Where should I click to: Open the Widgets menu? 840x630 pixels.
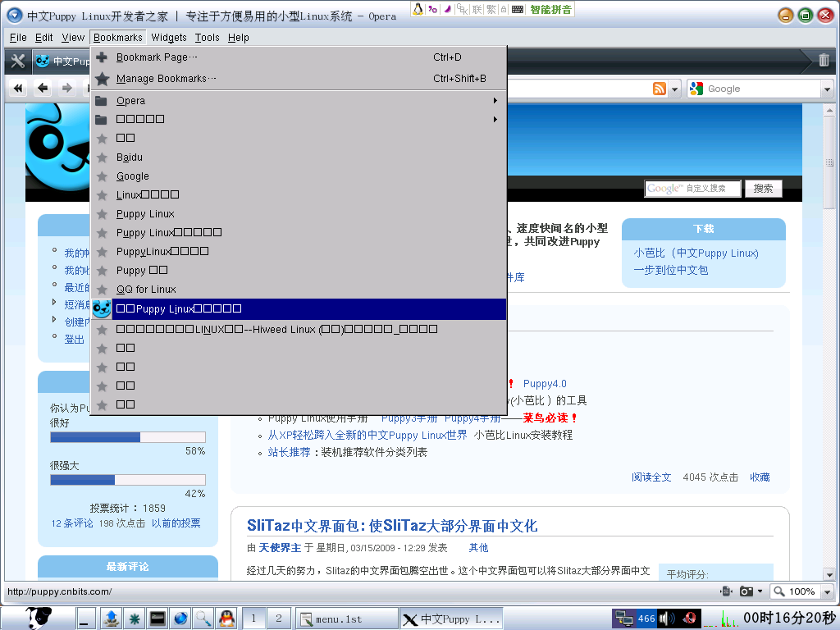169,38
